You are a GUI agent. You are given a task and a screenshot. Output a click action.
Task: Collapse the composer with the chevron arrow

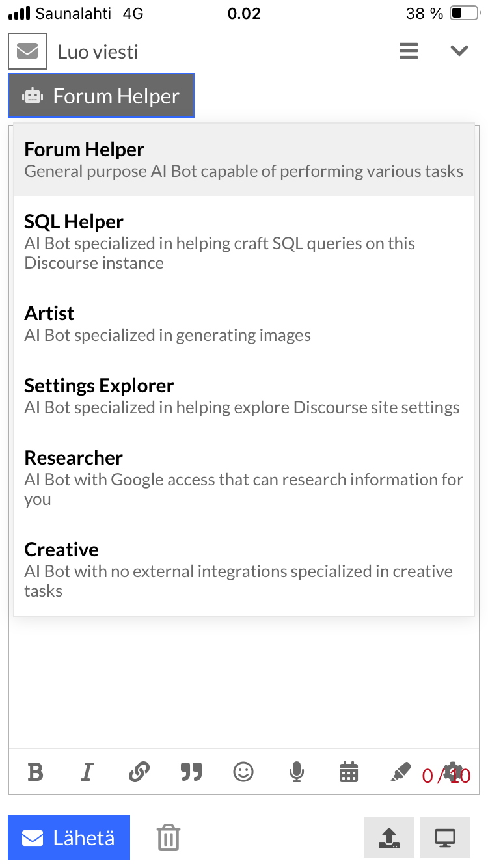tap(459, 51)
